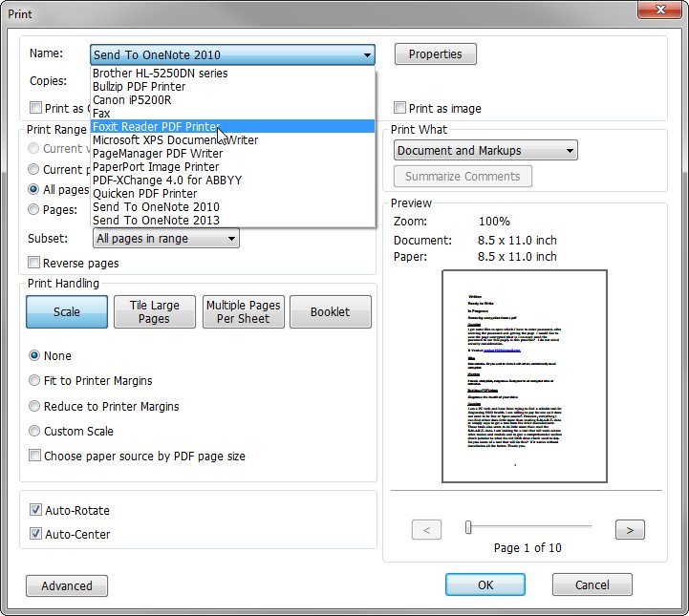Enable Print as image checkbox

click(x=399, y=108)
